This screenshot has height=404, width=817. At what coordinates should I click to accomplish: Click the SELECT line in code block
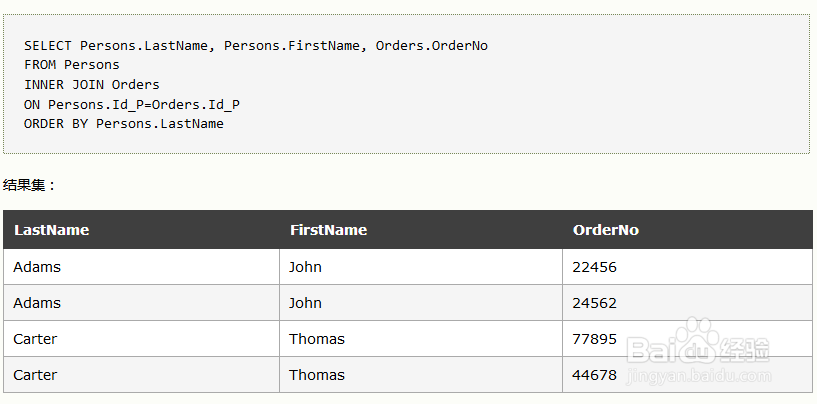pos(256,46)
